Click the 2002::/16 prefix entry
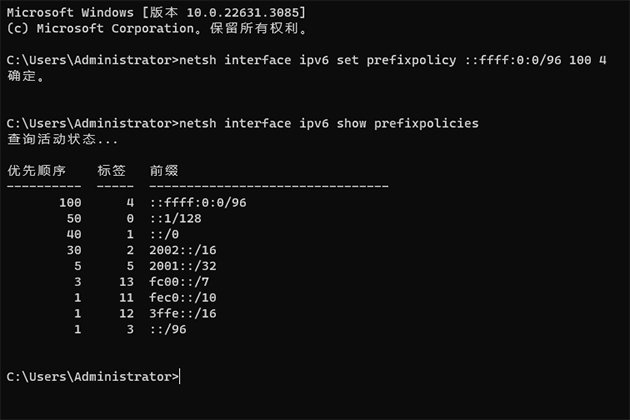 pyautogui.click(x=183, y=250)
